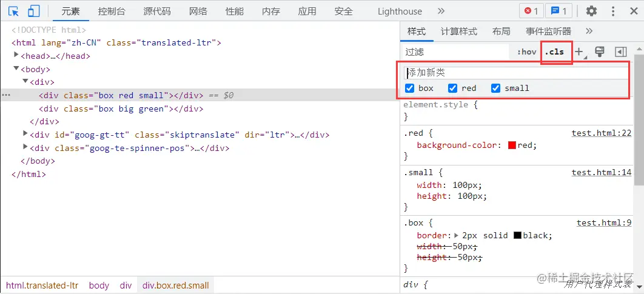Image resolution: width=644 pixels, height=294 pixels.
Task: Open source link test.html:14
Action: (x=602, y=172)
